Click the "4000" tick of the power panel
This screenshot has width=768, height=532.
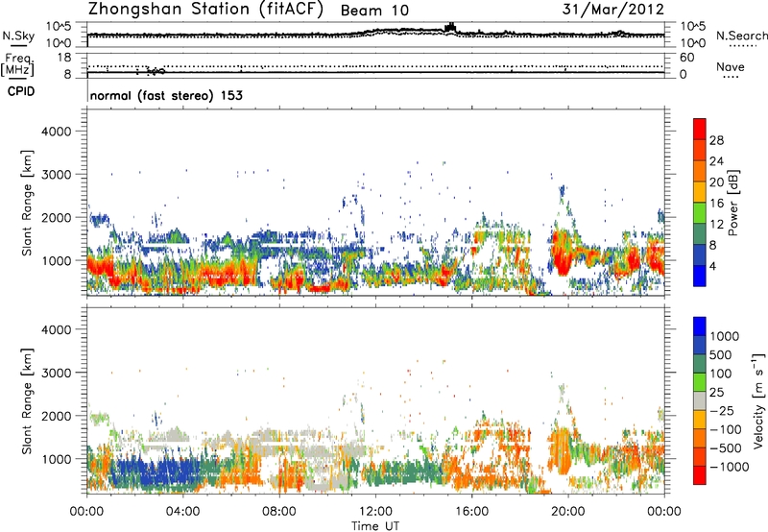click(x=56, y=132)
